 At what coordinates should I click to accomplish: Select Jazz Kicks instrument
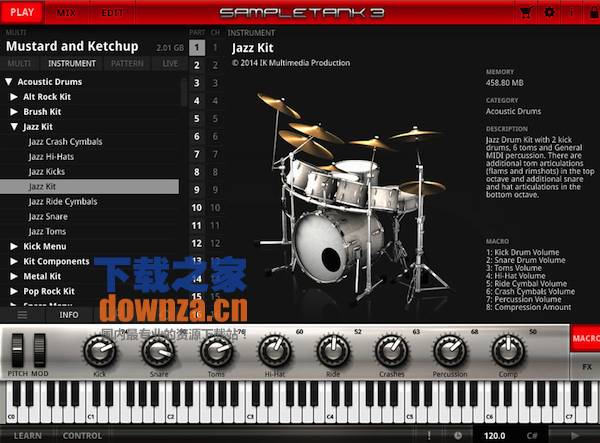coord(89,171)
